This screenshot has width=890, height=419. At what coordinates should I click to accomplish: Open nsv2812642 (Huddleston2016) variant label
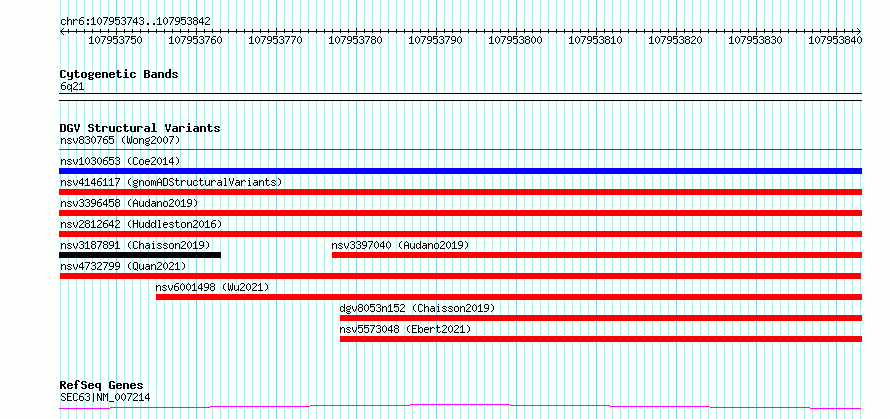coord(141,224)
